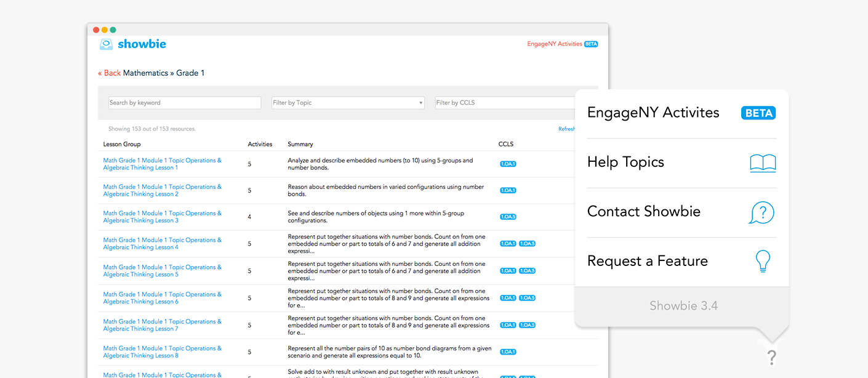Focus the Search by keyword field
This screenshot has width=868, height=378.
click(185, 103)
